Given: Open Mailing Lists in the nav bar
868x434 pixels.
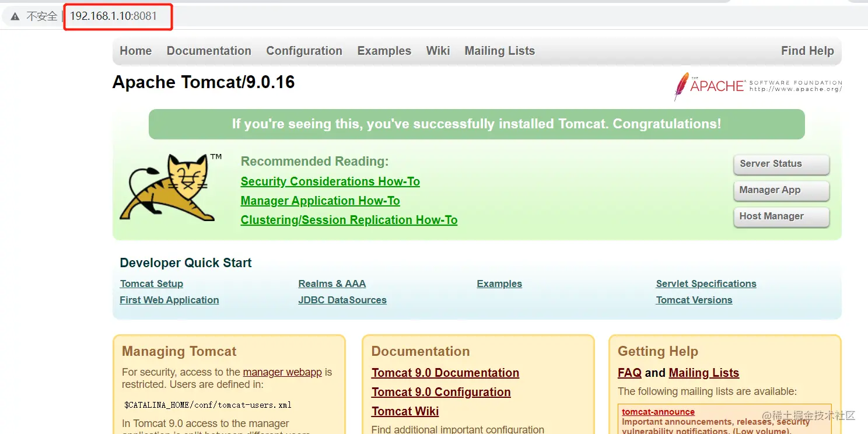Looking at the screenshot, I should 500,51.
